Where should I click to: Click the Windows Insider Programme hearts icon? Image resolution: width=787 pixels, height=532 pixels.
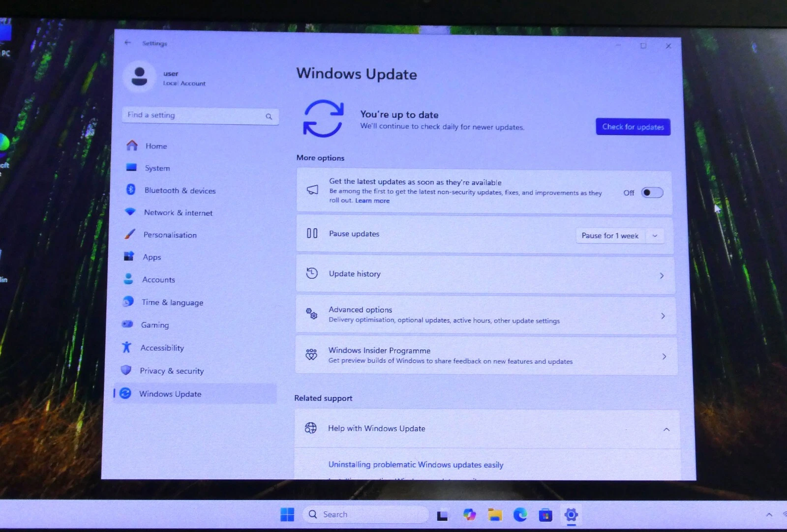pos(311,355)
